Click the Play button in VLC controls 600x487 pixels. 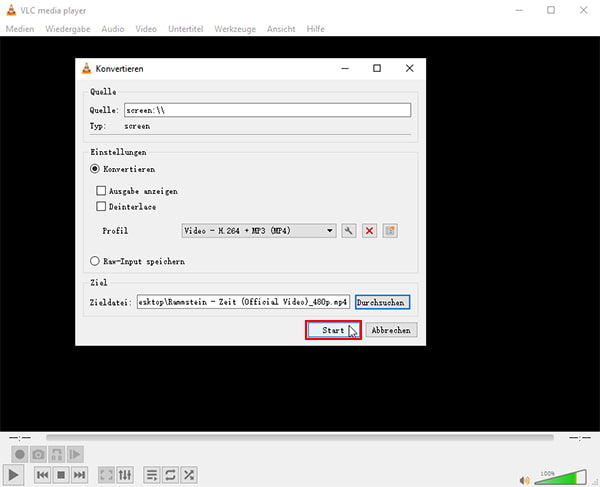[13, 475]
